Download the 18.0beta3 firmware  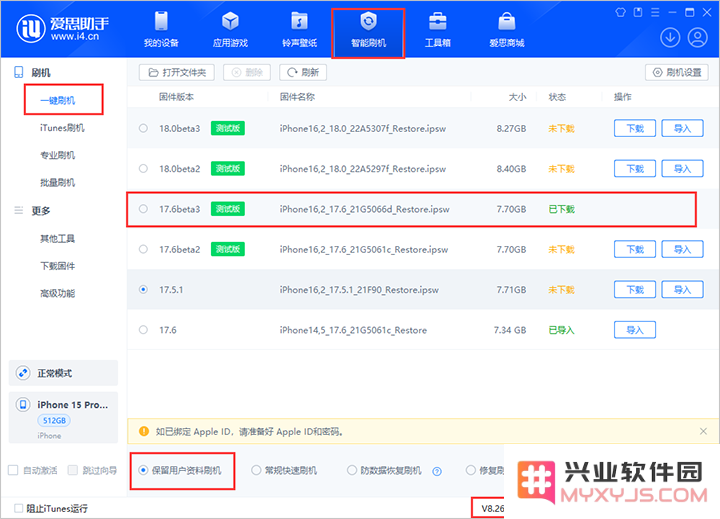pos(635,128)
